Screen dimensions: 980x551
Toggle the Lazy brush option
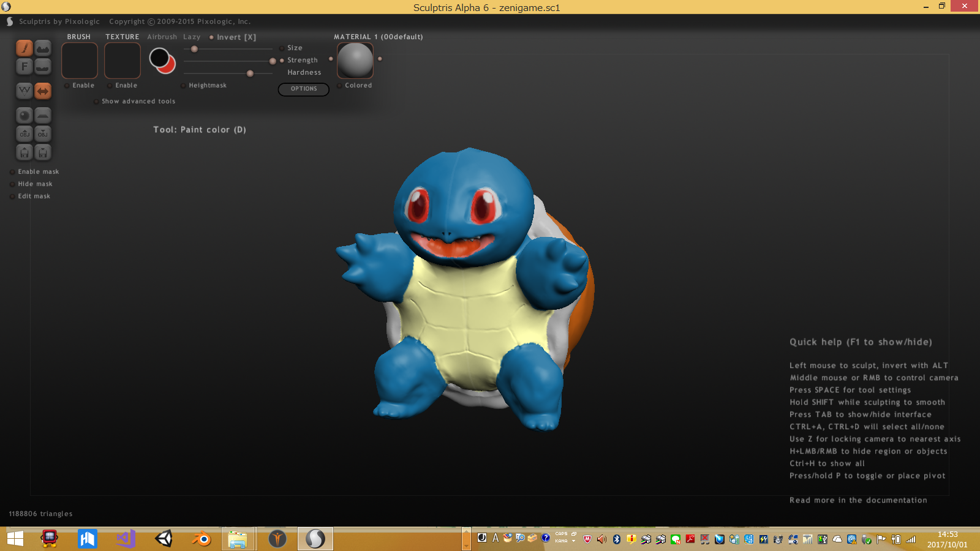coord(192,37)
